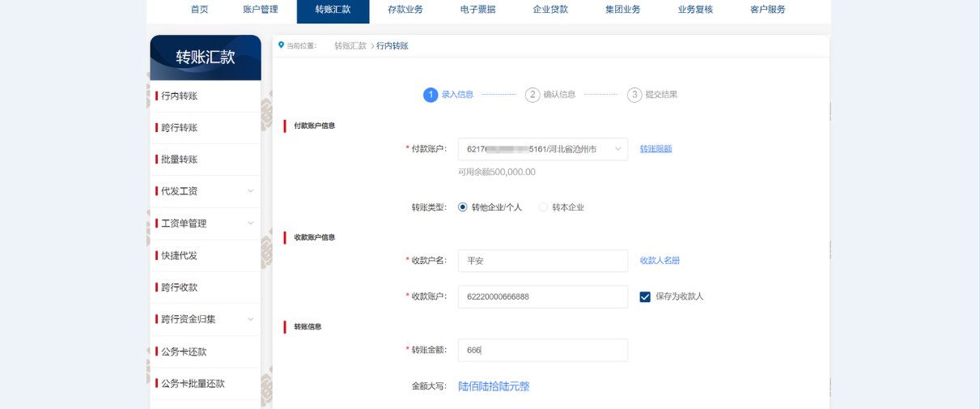Open the 转账限额 link
The image size is (980, 409).
pos(656,149)
